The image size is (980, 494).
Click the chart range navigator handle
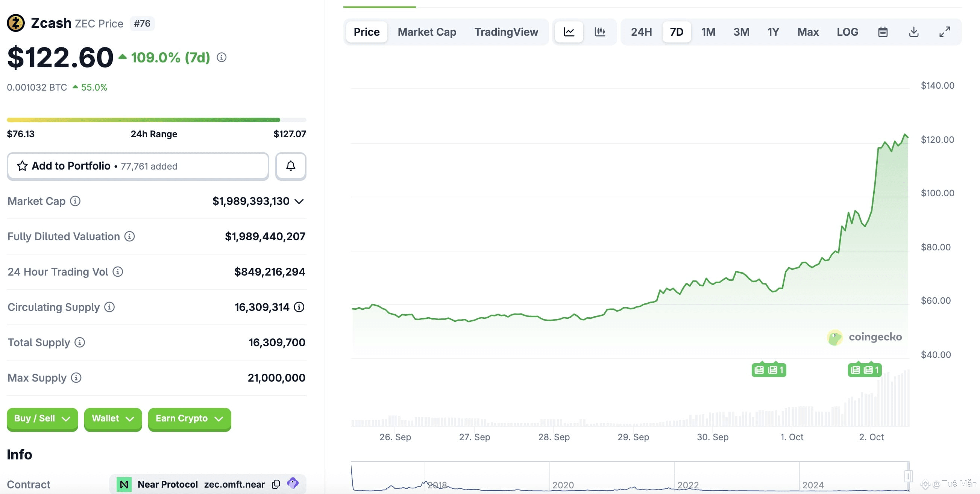[x=908, y=476]
